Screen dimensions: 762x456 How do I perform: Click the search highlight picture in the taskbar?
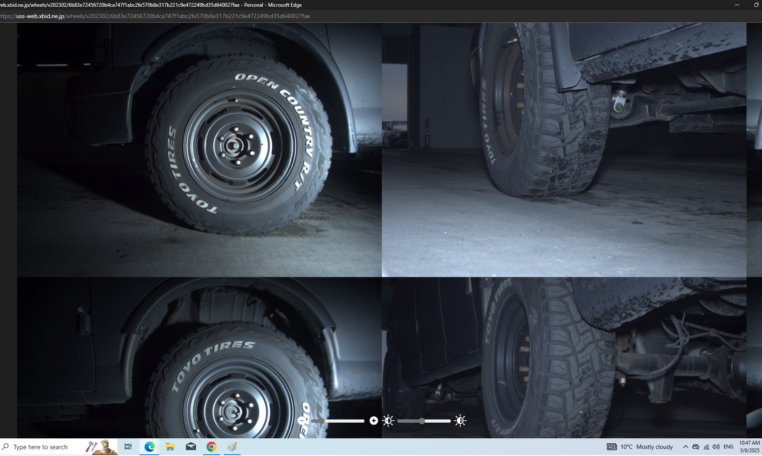coord(101,447)
